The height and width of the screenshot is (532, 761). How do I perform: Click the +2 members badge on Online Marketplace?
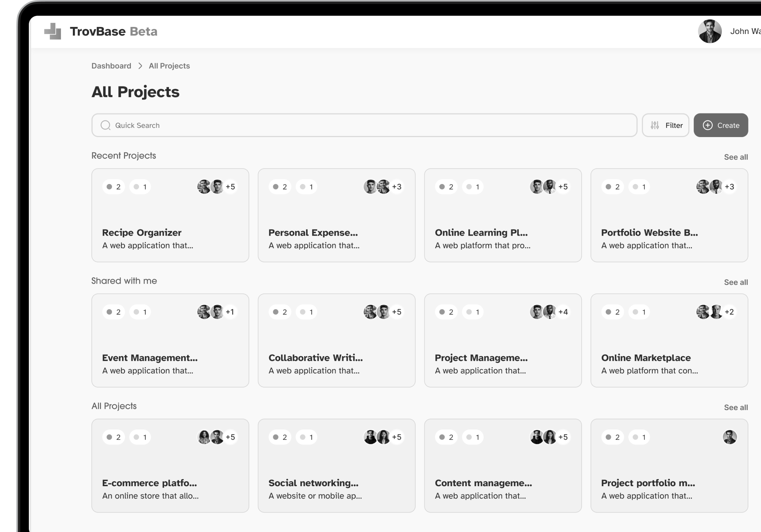[x=729, y=312]
